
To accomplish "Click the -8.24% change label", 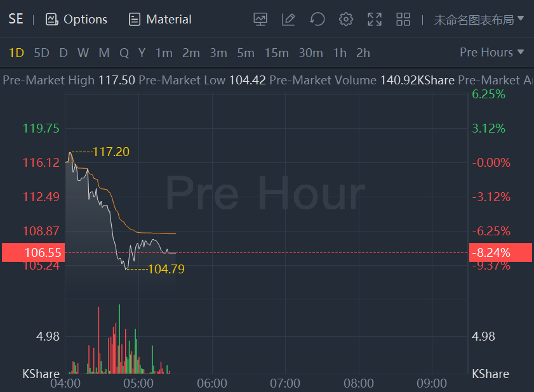I will [x=491, y=252].
